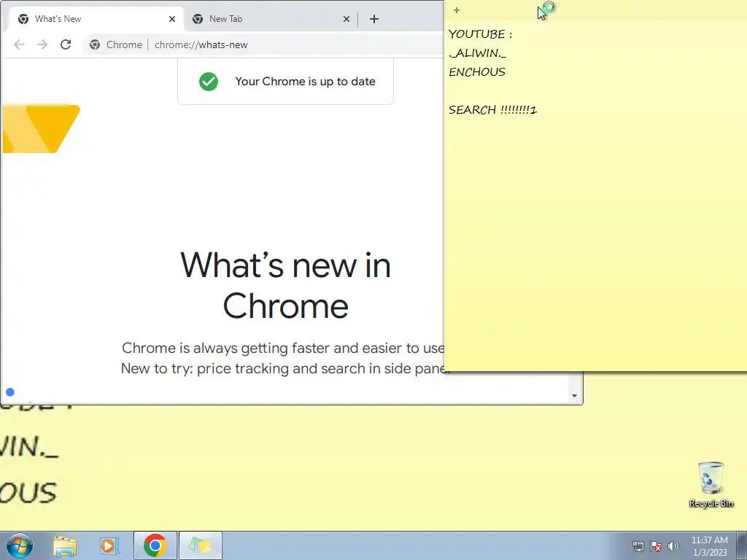Open the Windows Start menu

coord(20,545)
